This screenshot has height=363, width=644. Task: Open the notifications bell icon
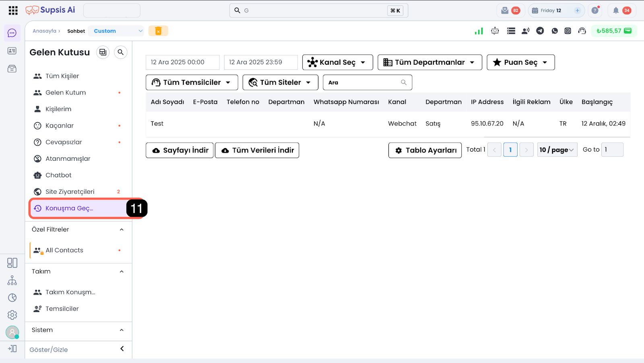point(615,10)
